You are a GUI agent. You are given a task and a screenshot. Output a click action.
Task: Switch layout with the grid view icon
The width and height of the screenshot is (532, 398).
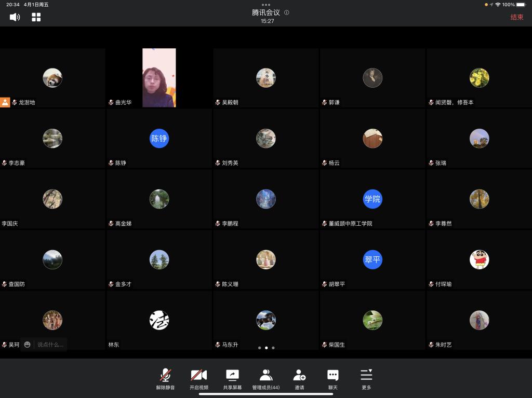point(36,17)
